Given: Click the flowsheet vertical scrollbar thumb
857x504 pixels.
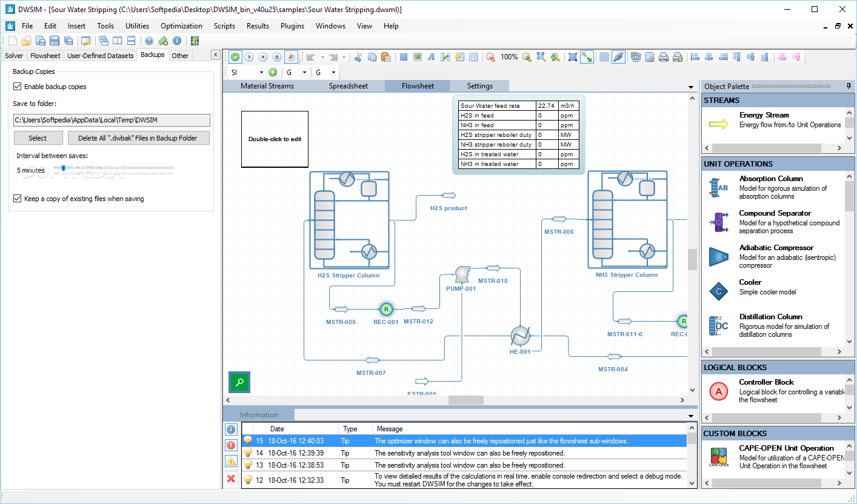Looking at the screenshot, I should tap(692, 259).
